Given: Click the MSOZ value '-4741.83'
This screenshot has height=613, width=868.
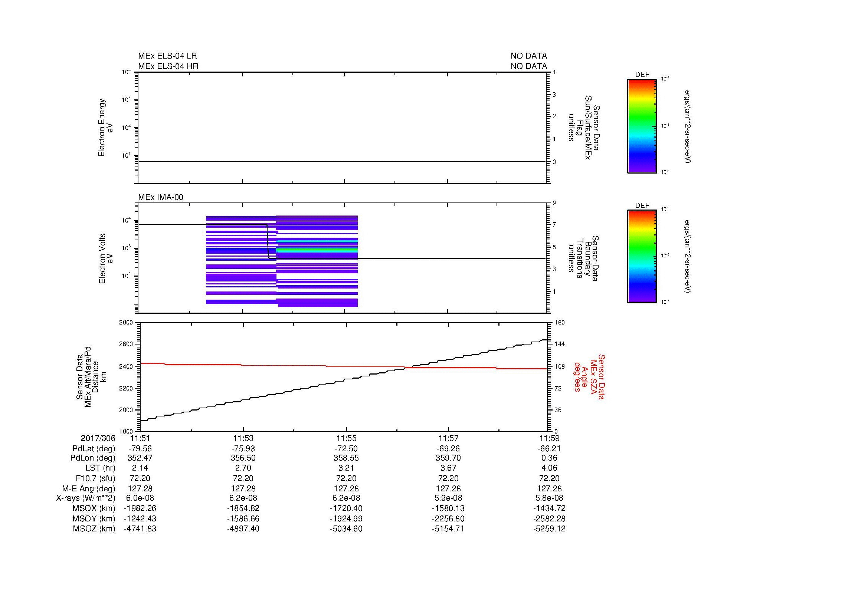Looking at the screenshot, I should [x=140, y=529].
